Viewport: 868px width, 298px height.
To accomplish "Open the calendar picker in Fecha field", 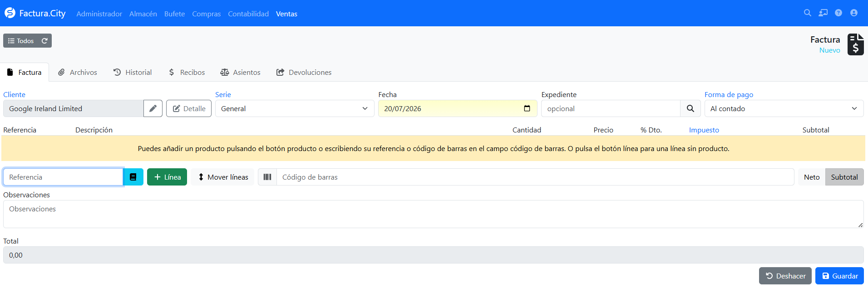I will point(527,108).
